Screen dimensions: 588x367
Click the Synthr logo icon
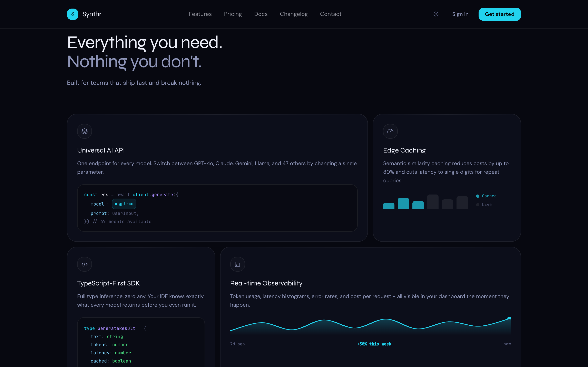coord(72,14)
